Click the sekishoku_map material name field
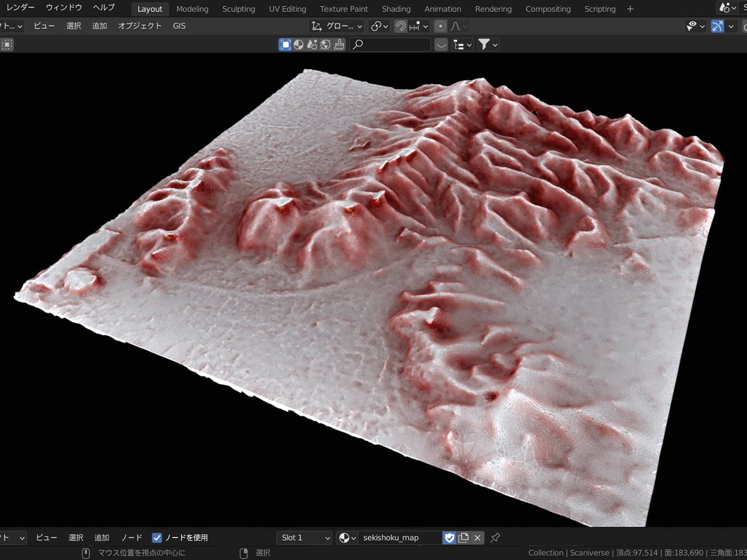 400,538
